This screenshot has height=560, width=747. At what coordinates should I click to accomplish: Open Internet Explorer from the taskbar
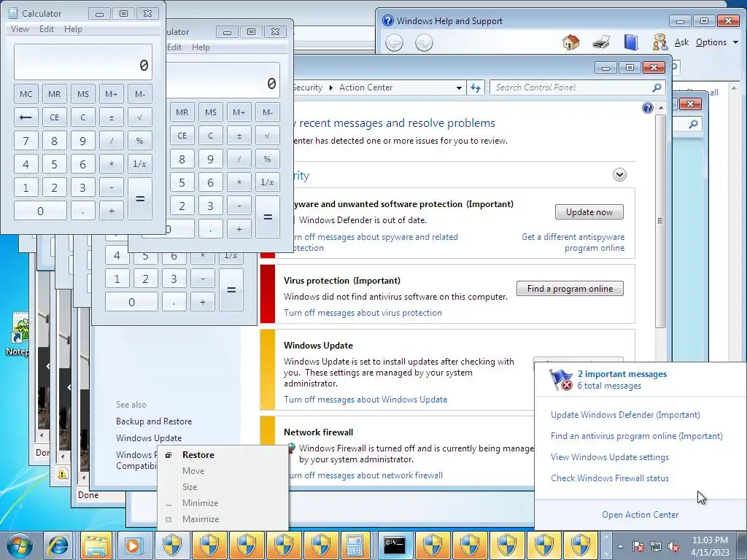[58, 545]
